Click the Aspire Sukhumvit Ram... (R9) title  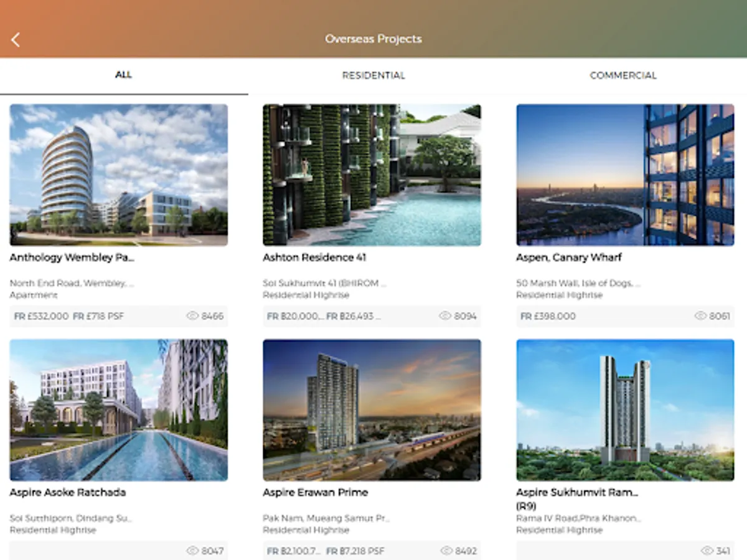pos(577,499)
